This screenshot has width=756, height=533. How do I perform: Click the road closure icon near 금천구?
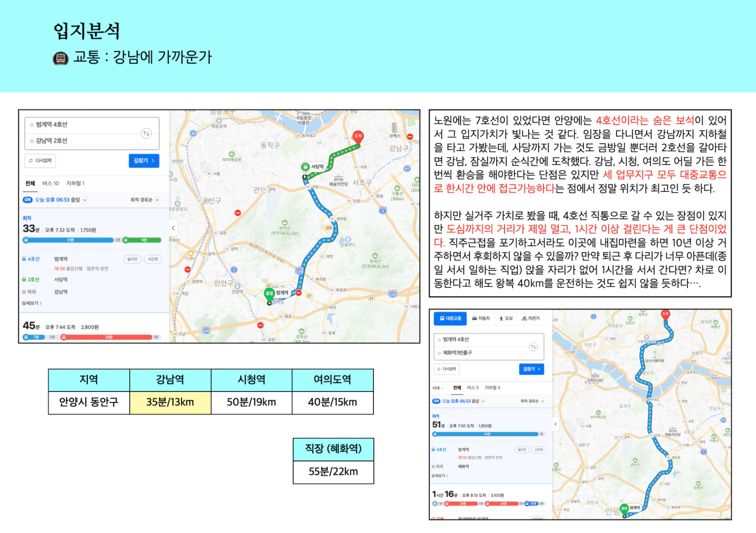coord(237,213)
